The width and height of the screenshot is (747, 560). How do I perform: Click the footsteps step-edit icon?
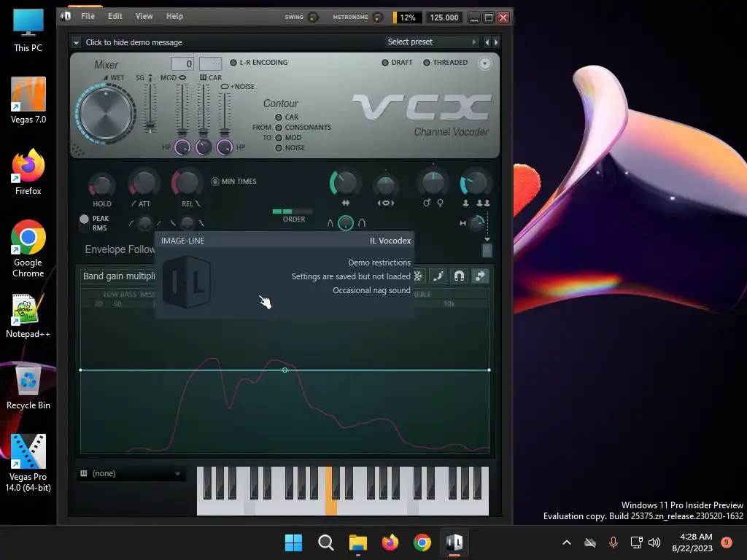point(438,276)
